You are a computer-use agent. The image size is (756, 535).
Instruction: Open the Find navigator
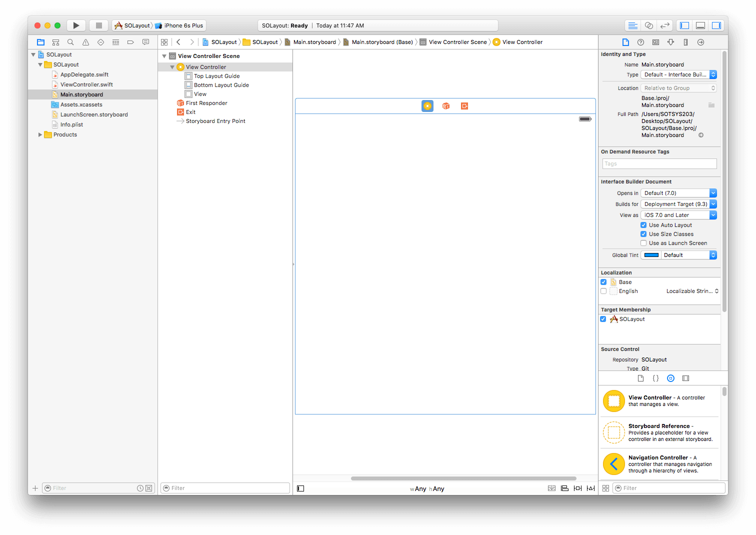point(70,42)
